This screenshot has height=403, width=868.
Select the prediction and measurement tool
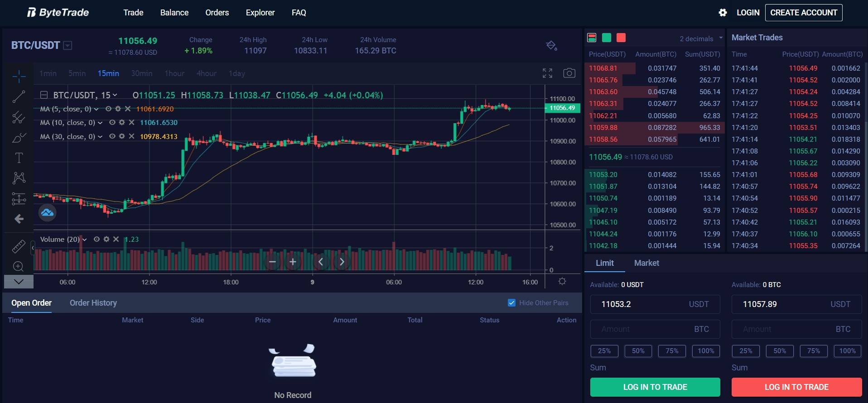click(19, 198)
